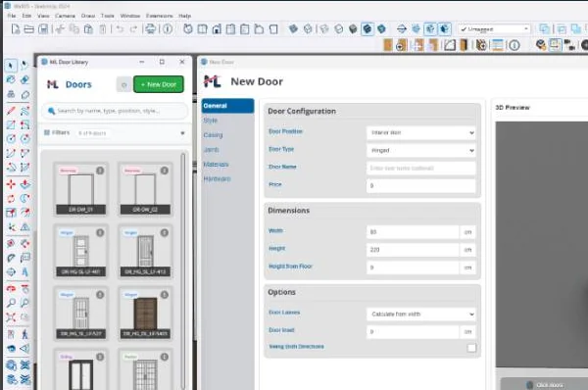Viewport: 588px width, 390px height.
Task: Save the model with floppy icon
Action: 43,28
